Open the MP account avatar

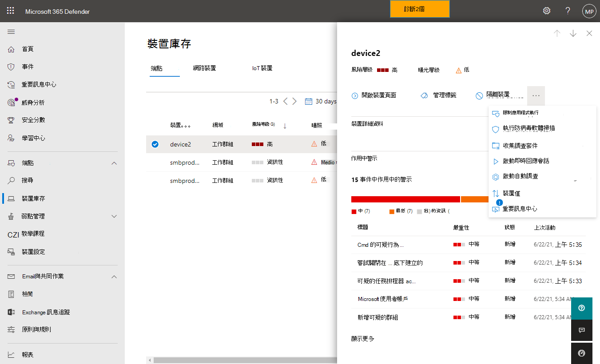point(589,12)
